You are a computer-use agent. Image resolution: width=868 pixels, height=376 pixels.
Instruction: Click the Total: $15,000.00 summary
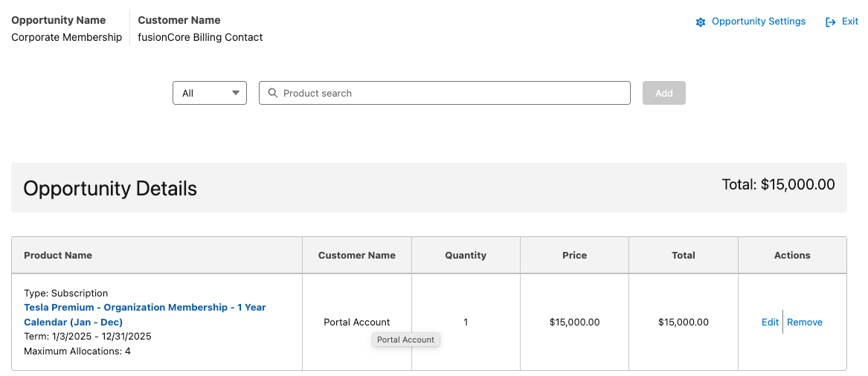(x=778, y=184)
